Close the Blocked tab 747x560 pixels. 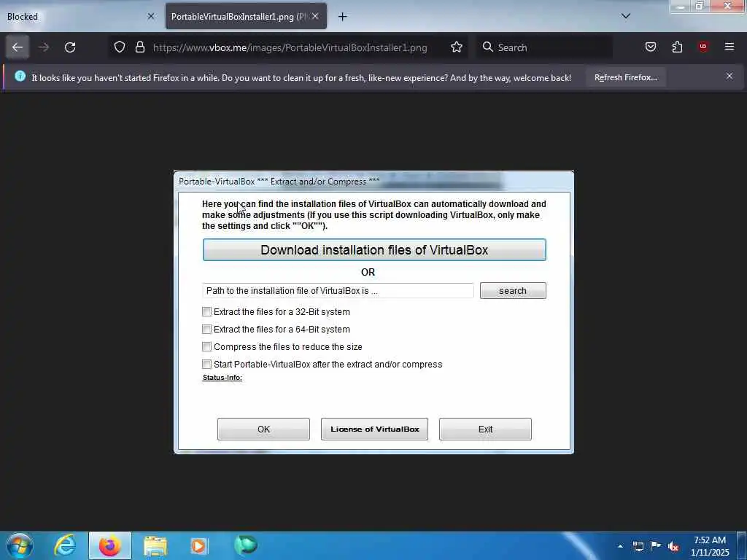point(151,16)
